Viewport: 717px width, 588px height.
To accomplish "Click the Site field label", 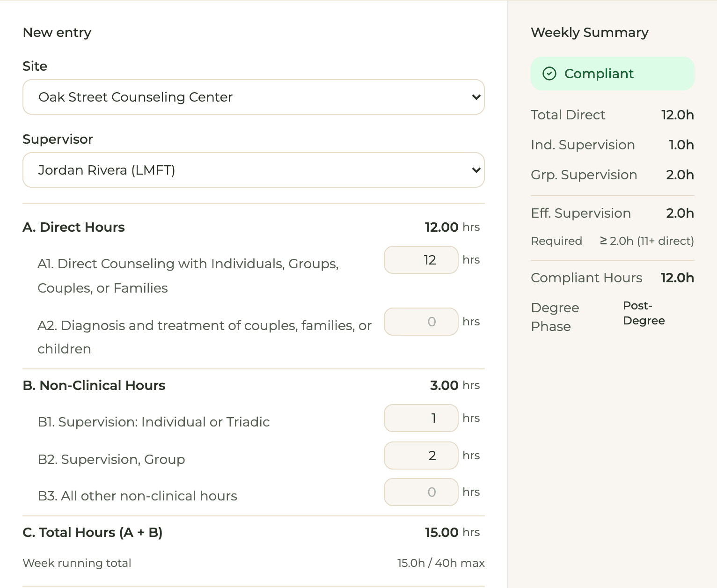I will coord(35,66).
